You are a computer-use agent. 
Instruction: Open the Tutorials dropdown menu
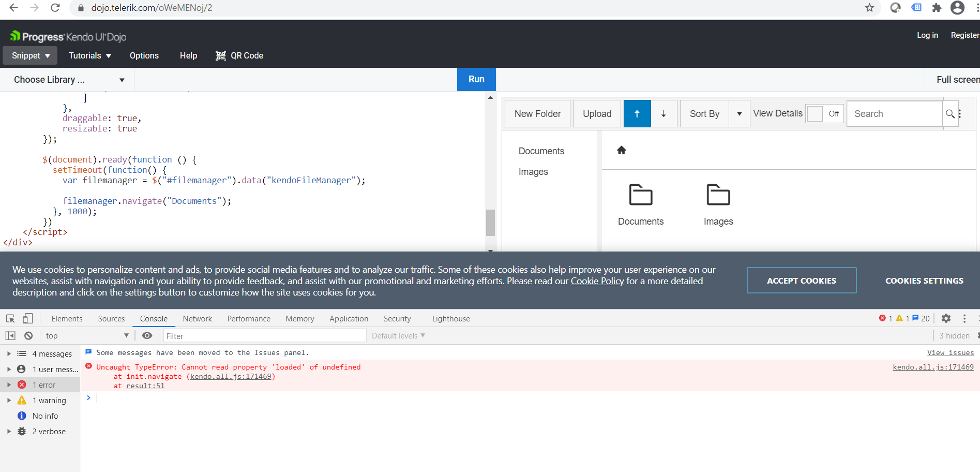click(90, 55)
